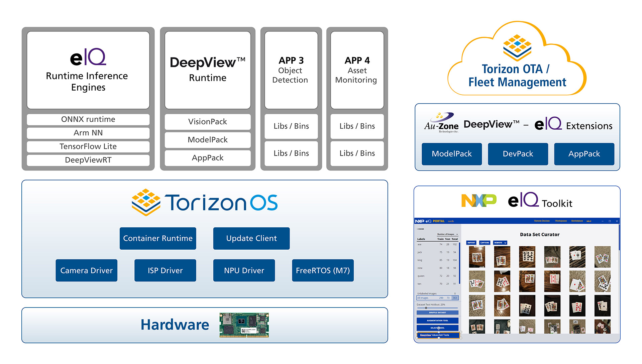Click the Labels column header
The height and width of the screenshot is (364, 642).
pyautogui.click(x=421, y=239)
